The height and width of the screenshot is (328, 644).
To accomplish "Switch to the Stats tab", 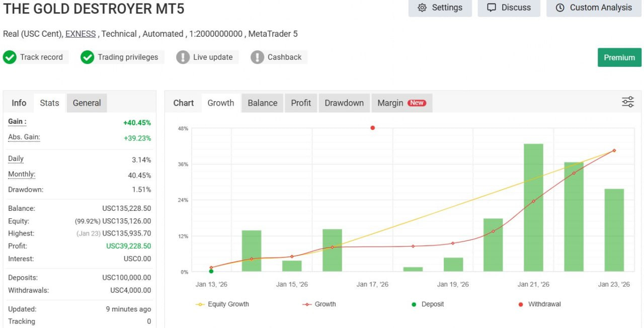I will [x=49, y=103].
